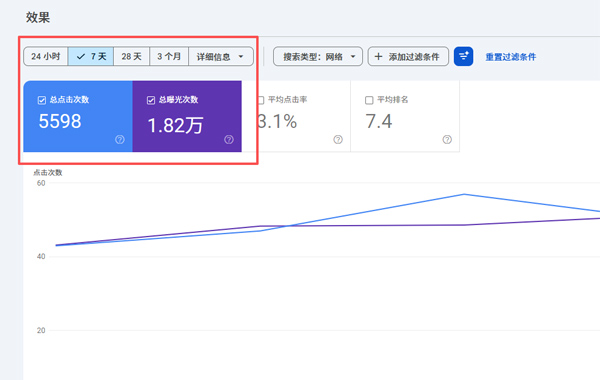
Task: Select the 7 天 time range
Action: tap(91, 57)
